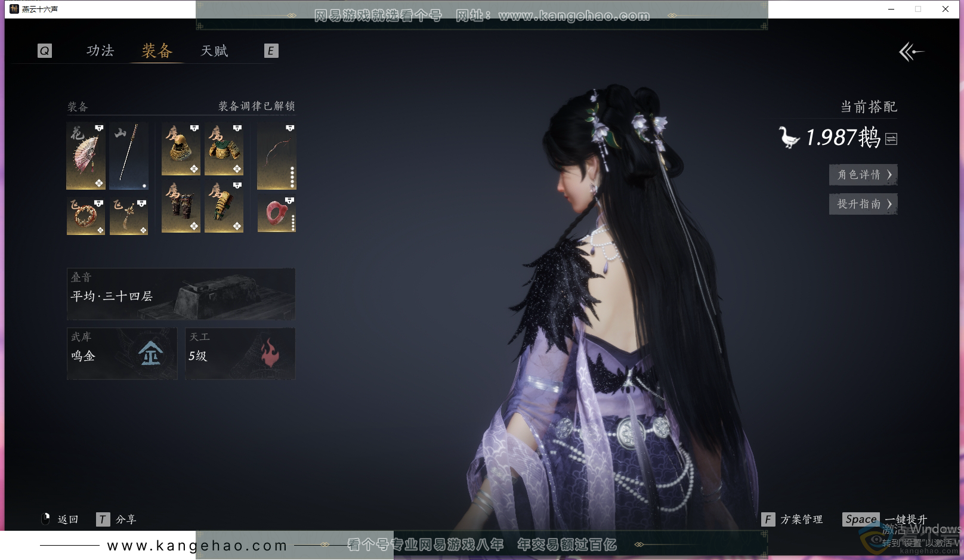Open the golden bracer armor slot
Screen dimensions: 964x560
click(x=224, y=206)
